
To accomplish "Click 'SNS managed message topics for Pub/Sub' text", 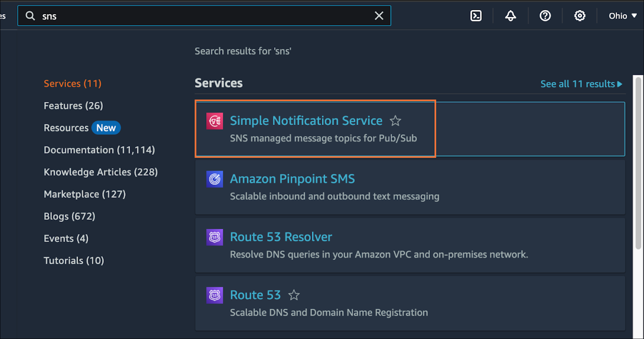I will [x=323, y=138].
